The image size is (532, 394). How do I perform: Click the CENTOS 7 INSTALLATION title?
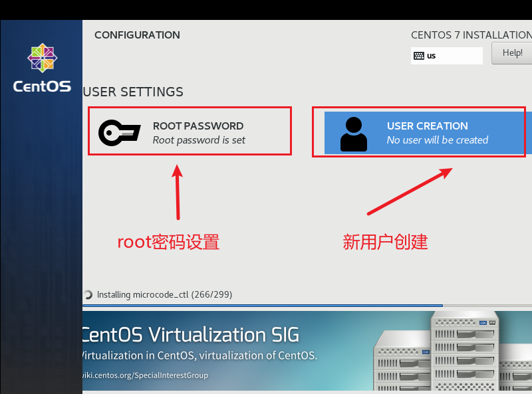pyautogui.click(x=471, y=35)
